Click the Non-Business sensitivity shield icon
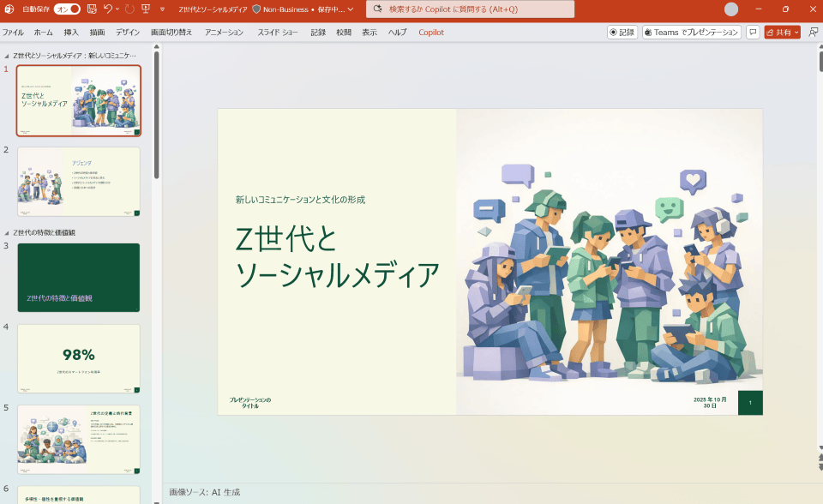 coord(256,9)
